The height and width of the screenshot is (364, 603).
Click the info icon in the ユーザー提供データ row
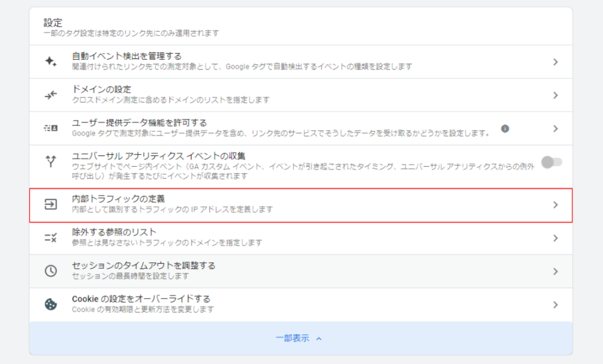(505, 128)
